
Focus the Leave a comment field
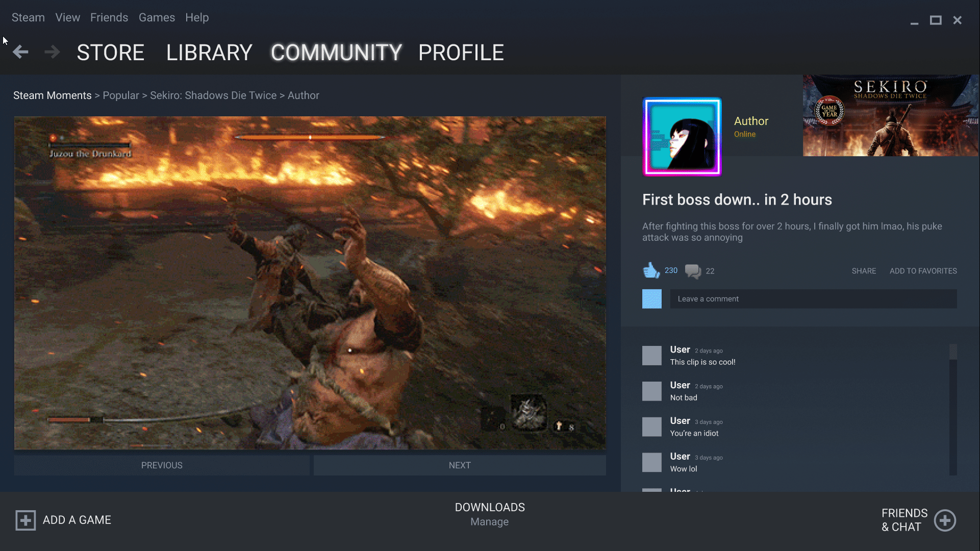[813, 299]
